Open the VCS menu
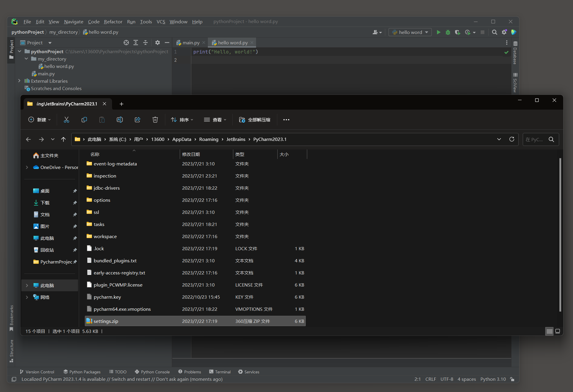 (161, 22)
